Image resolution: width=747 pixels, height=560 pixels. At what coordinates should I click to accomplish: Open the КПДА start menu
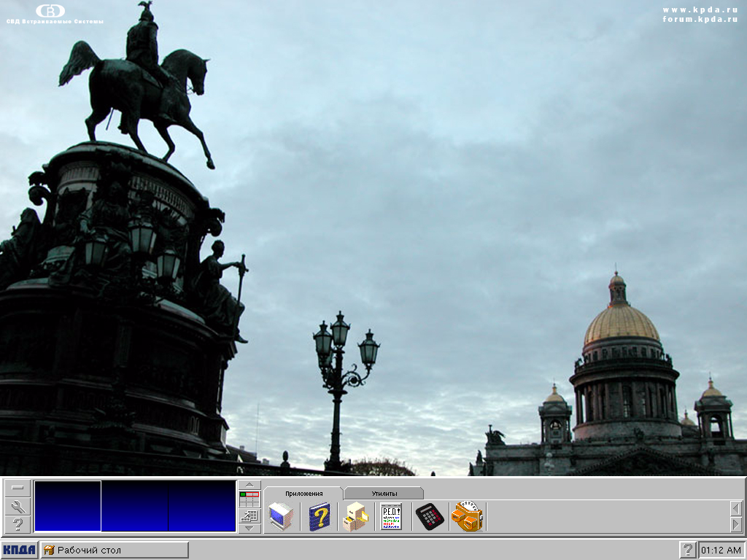tap(20, 550)
